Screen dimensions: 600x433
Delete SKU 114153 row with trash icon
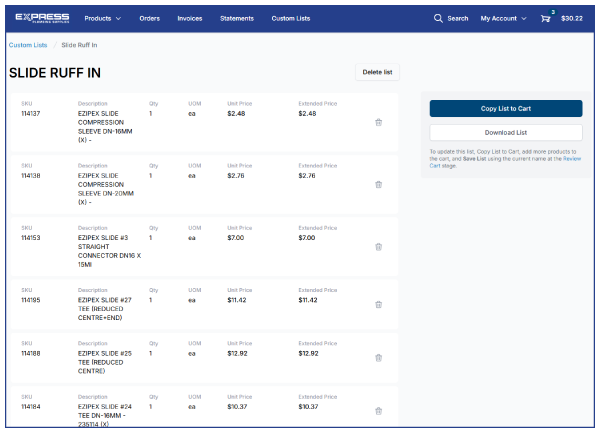point(378,247)
